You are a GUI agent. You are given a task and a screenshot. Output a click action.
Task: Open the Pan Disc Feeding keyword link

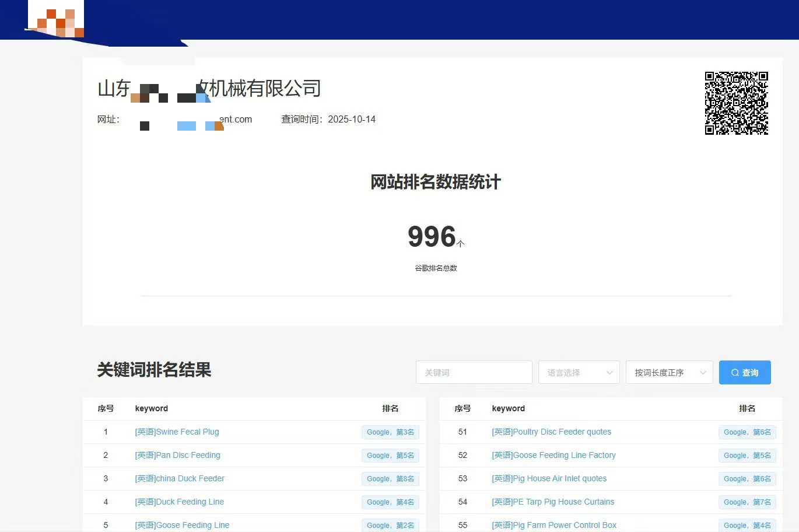[x=177, y=456]
